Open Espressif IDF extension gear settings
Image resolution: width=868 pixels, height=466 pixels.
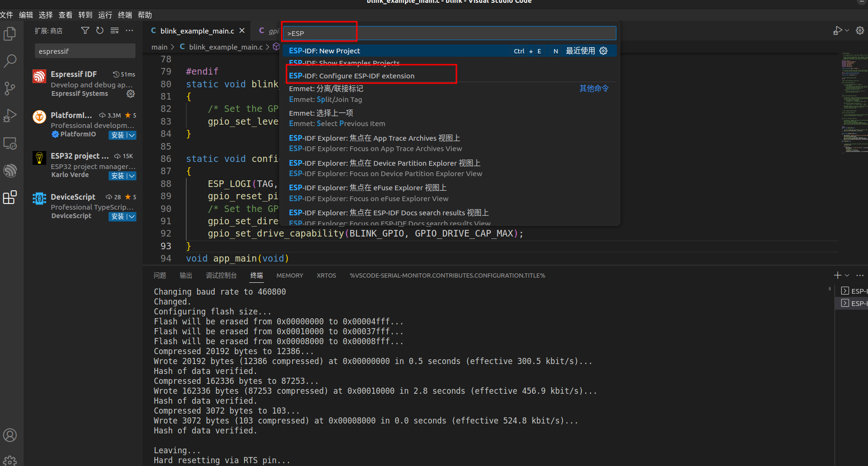(131, 94)
